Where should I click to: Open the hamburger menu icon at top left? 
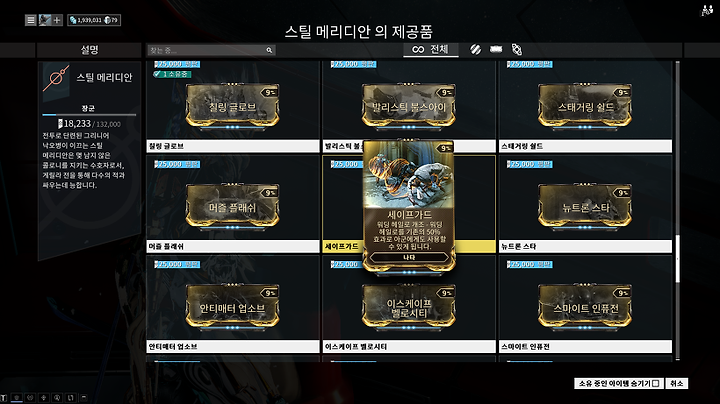click(x=30, y=20)
